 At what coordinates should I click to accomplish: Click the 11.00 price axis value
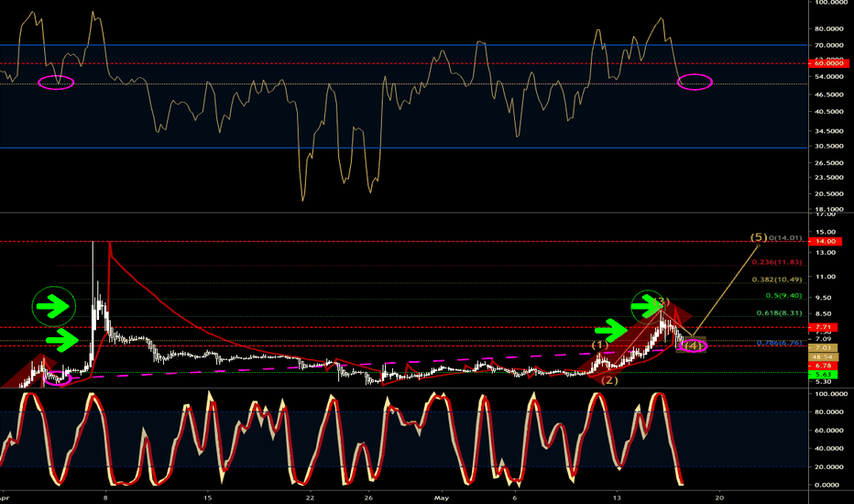point(826,277)
